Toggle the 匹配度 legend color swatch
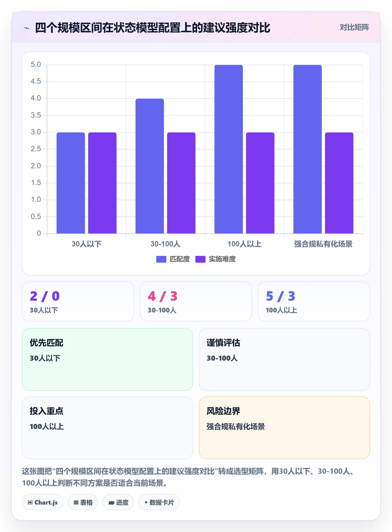 pyautogui.click(x=161, y=259)
